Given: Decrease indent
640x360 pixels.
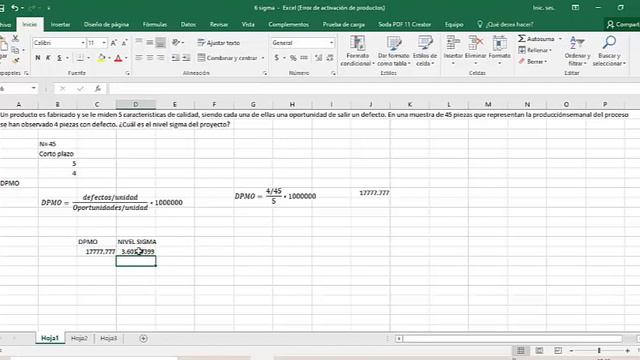Looking at the screenshot, I should 176,58.
